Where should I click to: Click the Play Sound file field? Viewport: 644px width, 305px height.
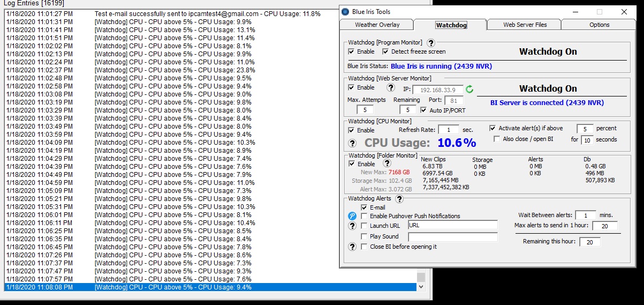coord(452,236)
